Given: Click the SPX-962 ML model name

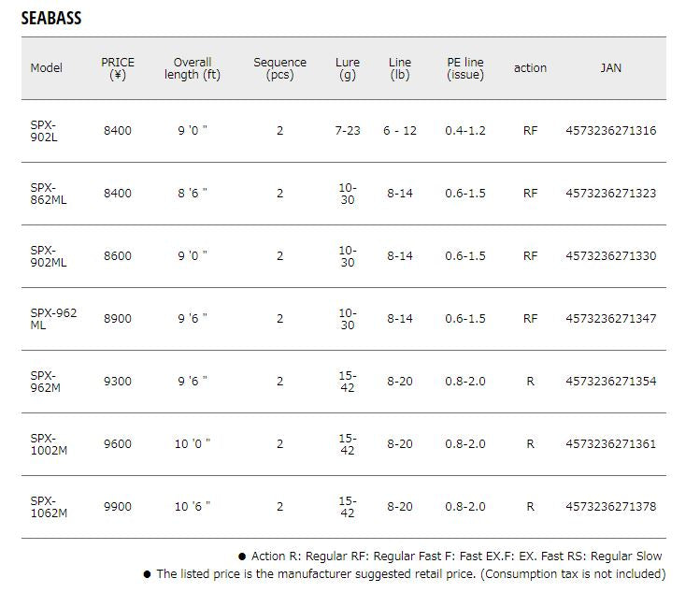Looking at the screenshot, I should point(53,319).
